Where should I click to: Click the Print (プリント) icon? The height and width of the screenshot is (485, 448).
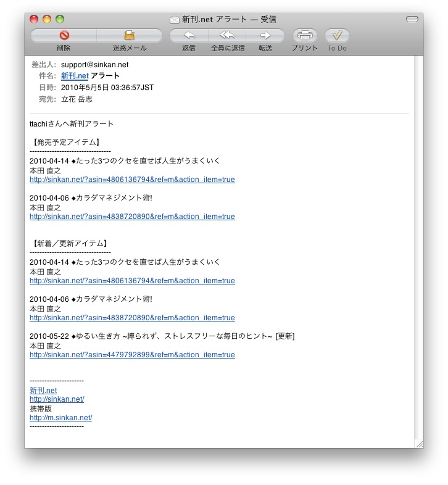click(x=305, y=36)
